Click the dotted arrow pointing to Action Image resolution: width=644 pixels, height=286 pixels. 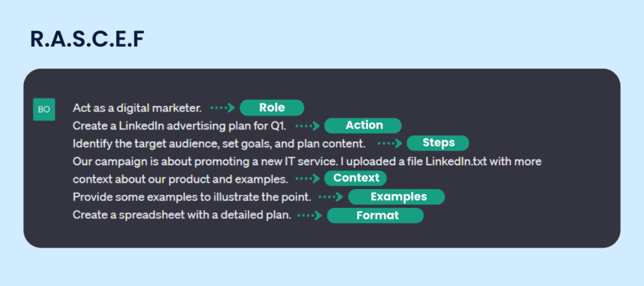308,125
